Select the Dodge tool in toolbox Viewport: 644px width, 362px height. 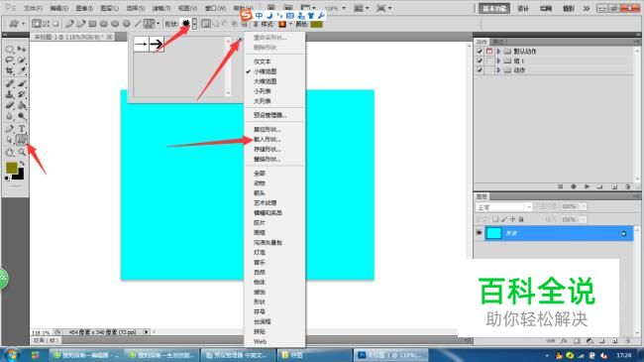(x=22, y=117)
